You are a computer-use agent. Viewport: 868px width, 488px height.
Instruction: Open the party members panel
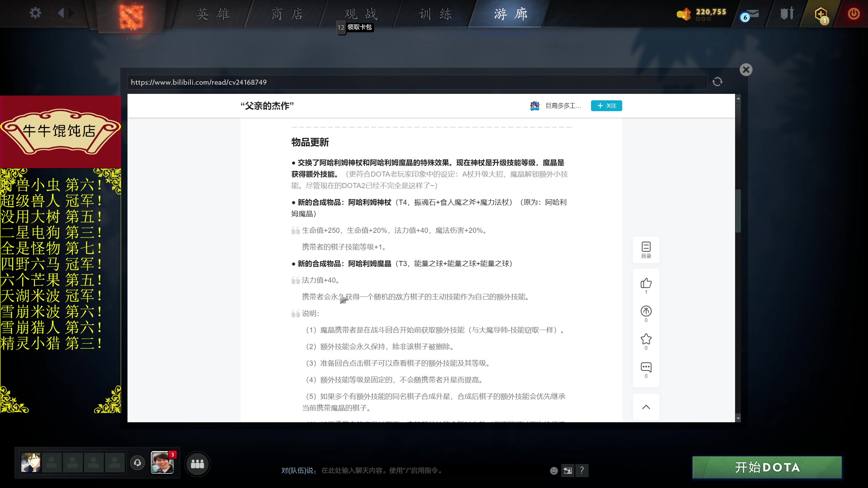coord(197,464)
